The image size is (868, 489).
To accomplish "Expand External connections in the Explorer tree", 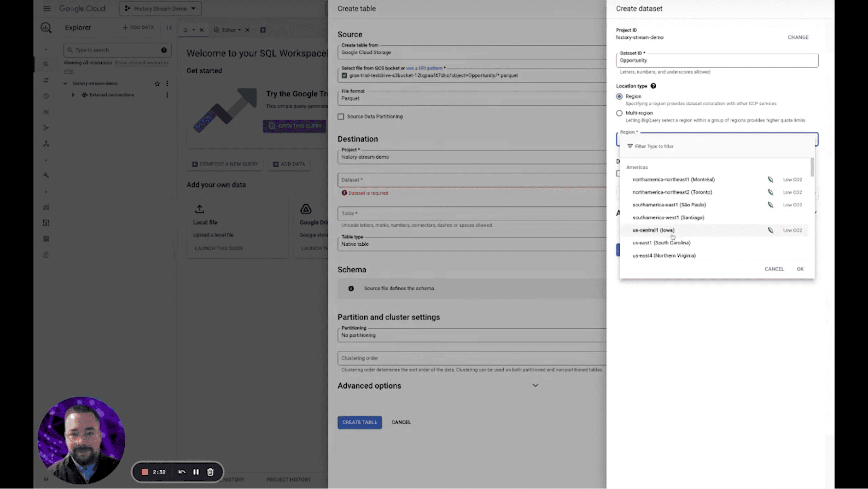I will tap(73, 94).
